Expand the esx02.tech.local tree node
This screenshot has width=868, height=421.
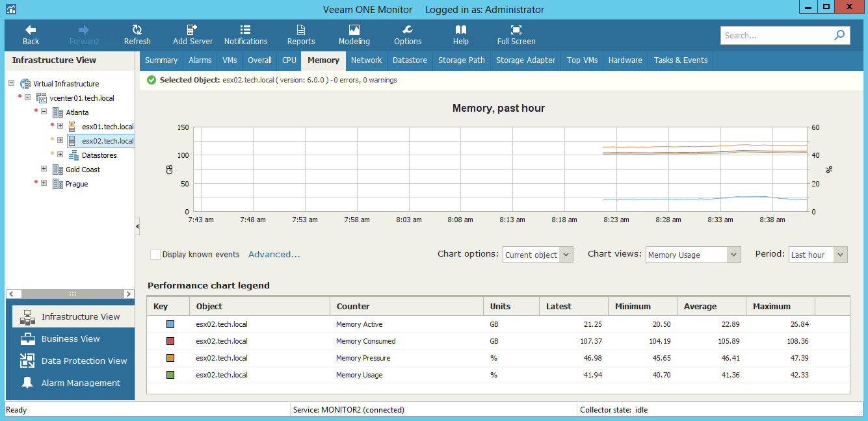[x=60, y=140]
